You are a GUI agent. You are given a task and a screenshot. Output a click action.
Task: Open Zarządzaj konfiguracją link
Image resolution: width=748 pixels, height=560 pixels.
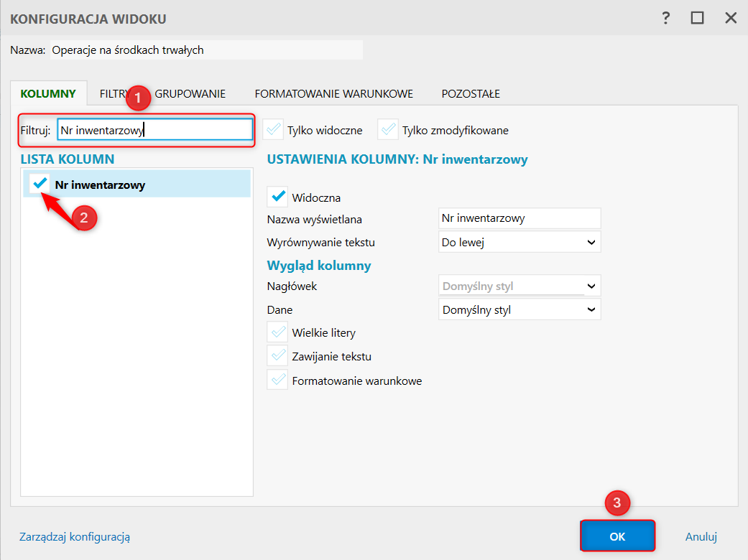click(x=75, y=536)
